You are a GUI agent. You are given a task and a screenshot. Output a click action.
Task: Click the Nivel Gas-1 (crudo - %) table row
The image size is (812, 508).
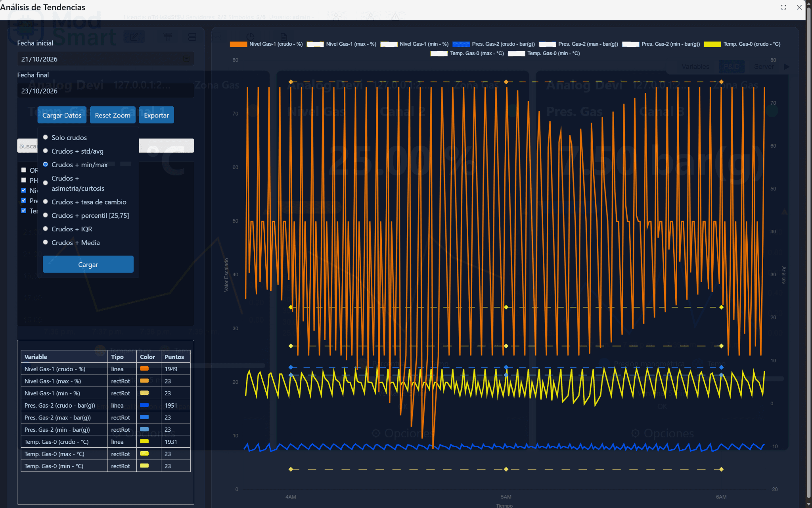click(x=105, y=369)
